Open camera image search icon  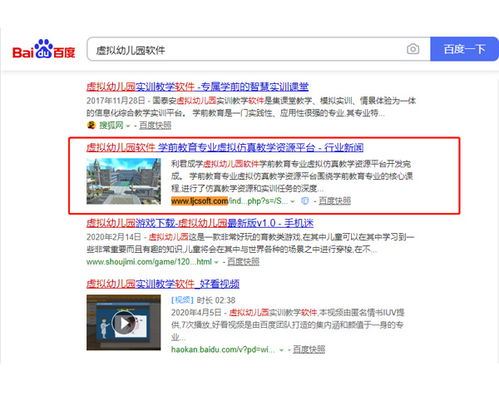[413, 49]
